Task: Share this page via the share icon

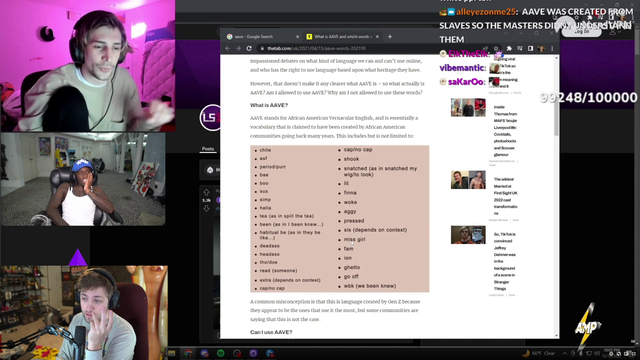Action: point(485,48)
